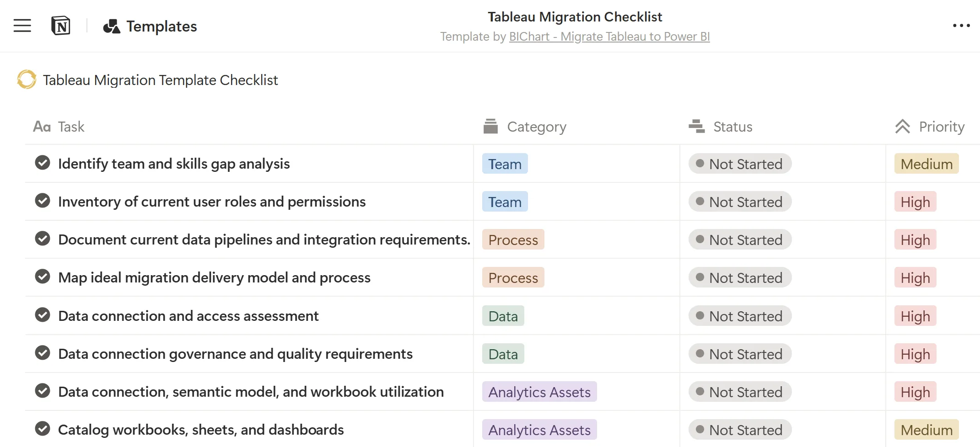
Task: Open the Status selector on the first row
Action: [739, 164]
